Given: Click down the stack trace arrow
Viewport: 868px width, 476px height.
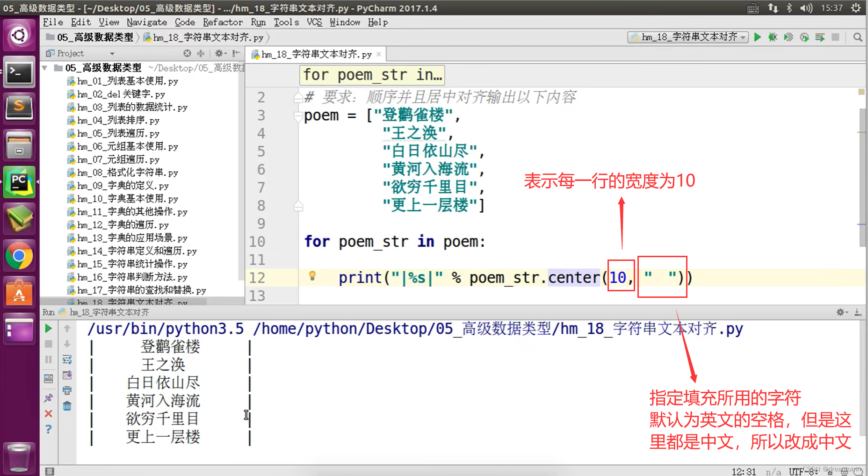Looking at the screenshot, I should 67,344.
